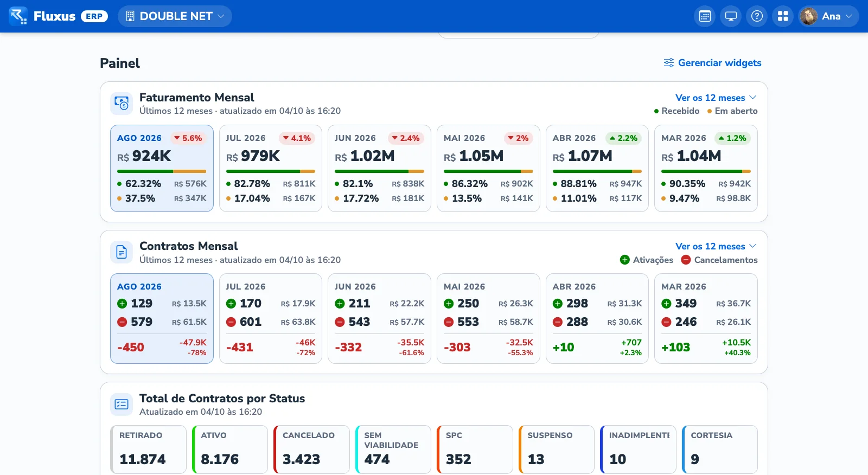The width and height of the screenshot is (868, 475).
Task: Open the calendar icon in header
Action: [705, 16]
